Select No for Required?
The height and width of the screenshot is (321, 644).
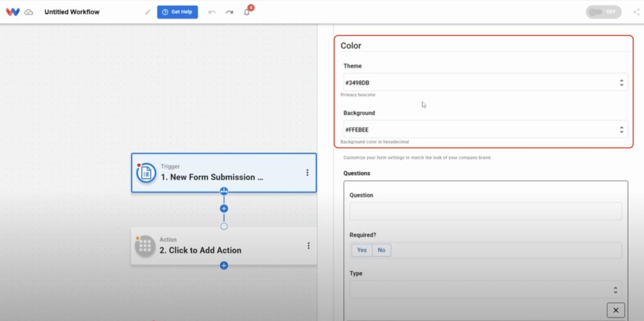click(x=382, y=250)
